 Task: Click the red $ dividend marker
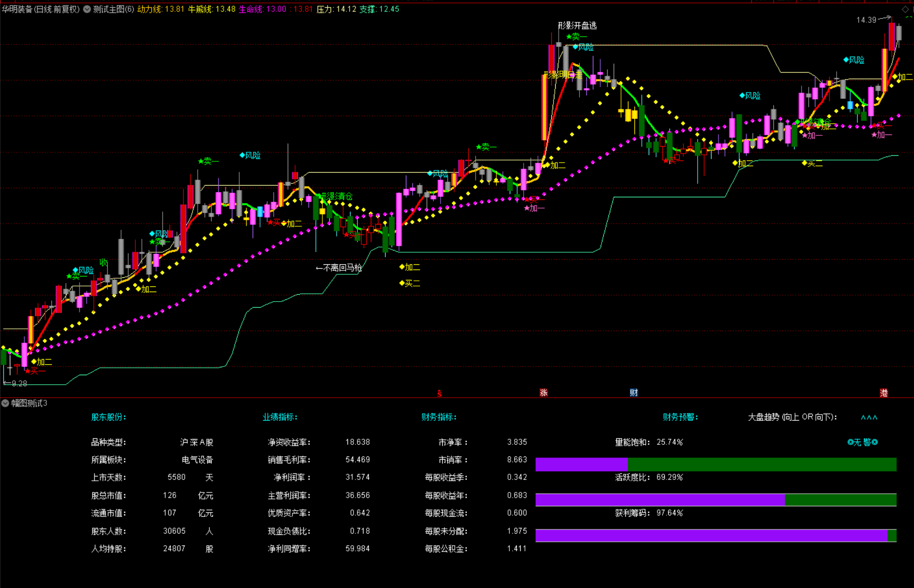pyautogui.click(x=439, y=393)
